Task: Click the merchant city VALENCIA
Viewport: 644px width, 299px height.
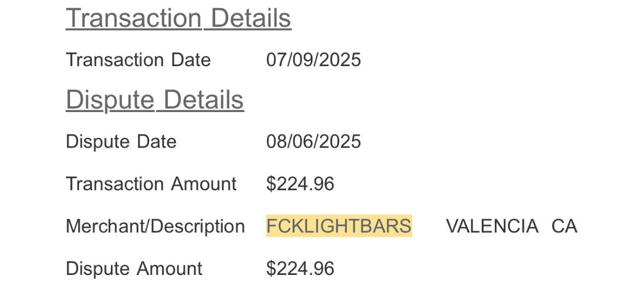Action: click(x=492, y=226)
